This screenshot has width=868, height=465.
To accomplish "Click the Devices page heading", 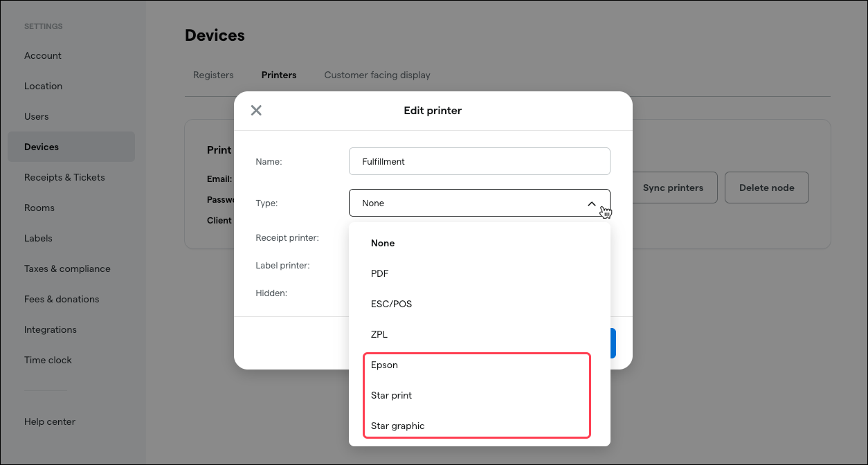I will [215, 35].
